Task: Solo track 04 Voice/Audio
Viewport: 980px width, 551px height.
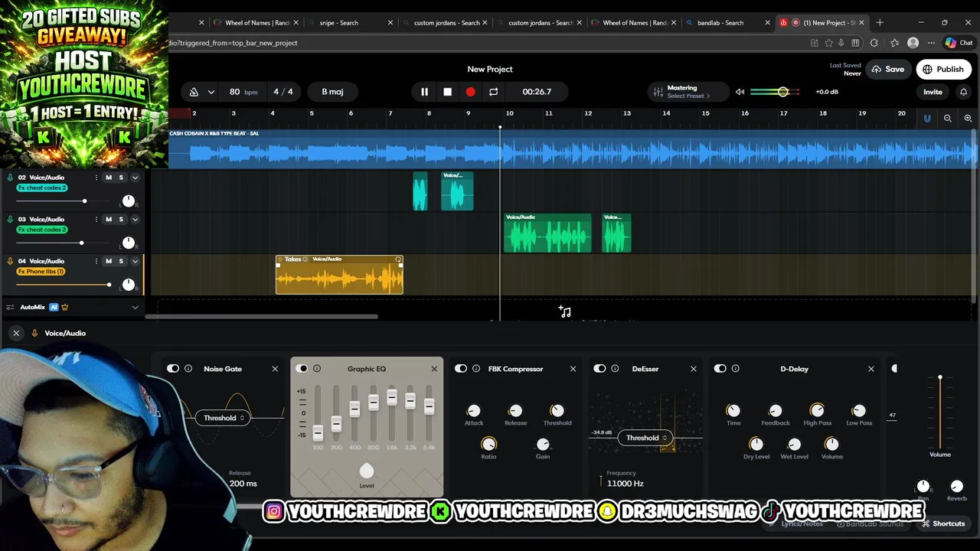Action: coord(120,261)
